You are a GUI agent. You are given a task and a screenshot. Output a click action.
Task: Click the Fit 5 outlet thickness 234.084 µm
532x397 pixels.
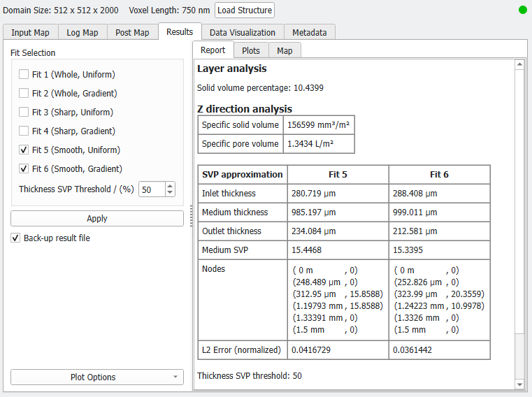313,231
